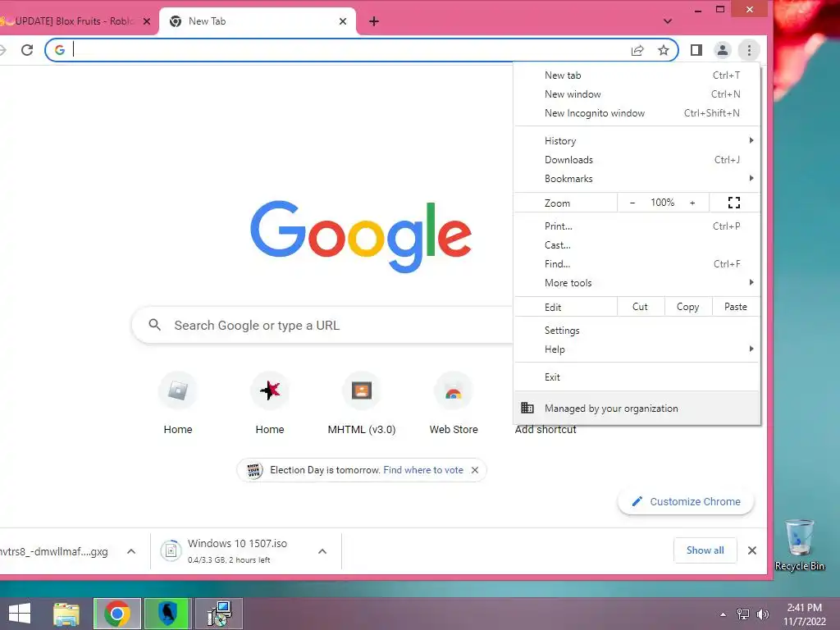Screen dimensions: 840x630
Task: Close the downloads bar
Action: [x=752, y=550]
